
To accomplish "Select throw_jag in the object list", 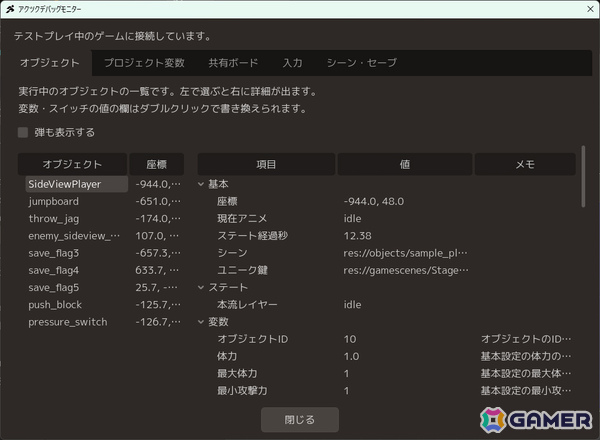I will [54, 218].
